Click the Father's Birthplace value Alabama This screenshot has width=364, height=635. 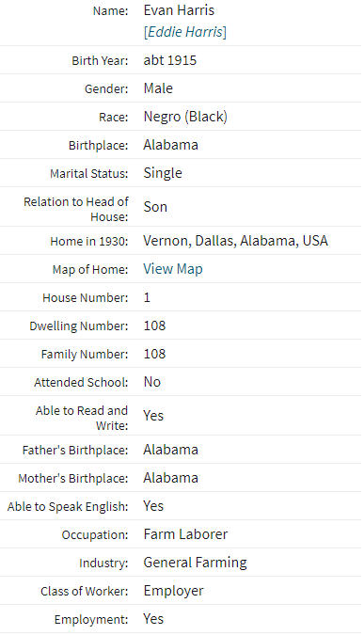coord(170,450)
